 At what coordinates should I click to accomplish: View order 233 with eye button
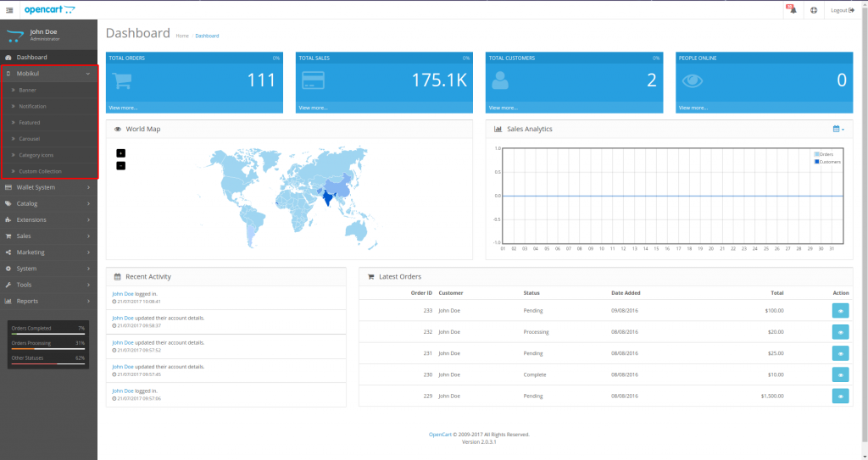(x=840, y=311)
